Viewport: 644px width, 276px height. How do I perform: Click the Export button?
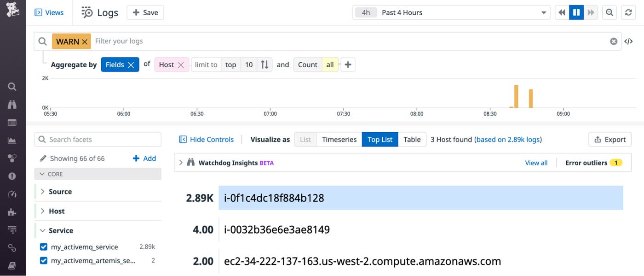[x=609, y=139]
